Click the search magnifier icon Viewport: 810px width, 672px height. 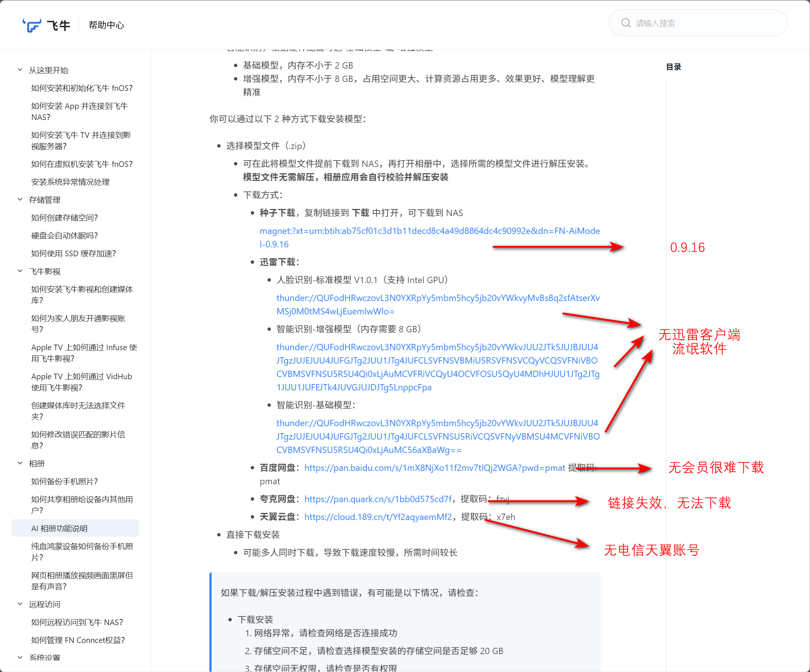(626, 23)
